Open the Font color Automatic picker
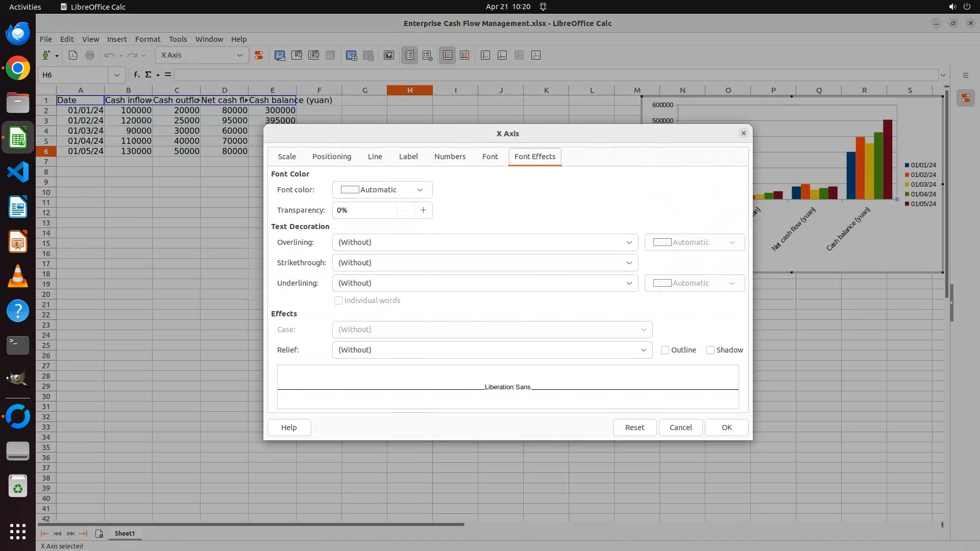 [x=382, y=190]
